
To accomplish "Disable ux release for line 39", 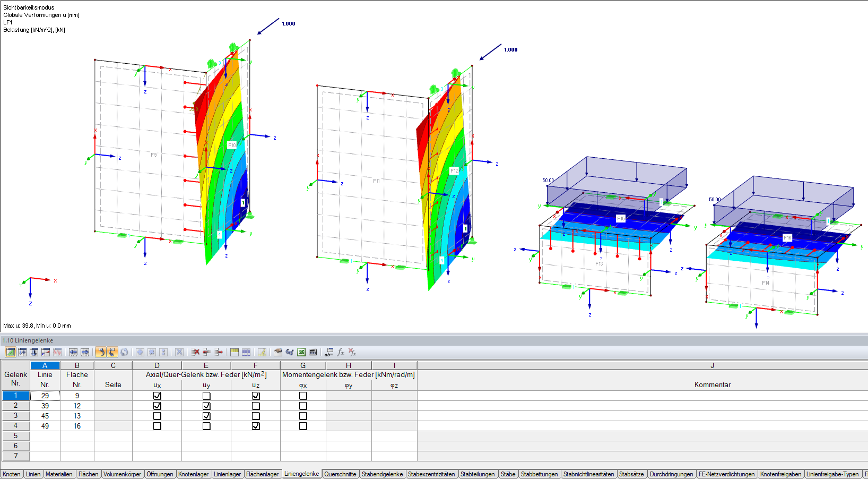I will click(x=157, y=406).
